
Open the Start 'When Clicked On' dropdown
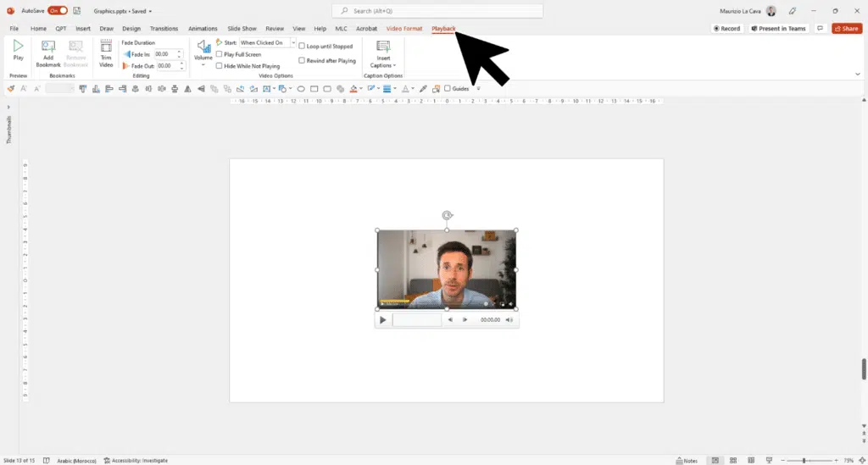coord(293,42)
